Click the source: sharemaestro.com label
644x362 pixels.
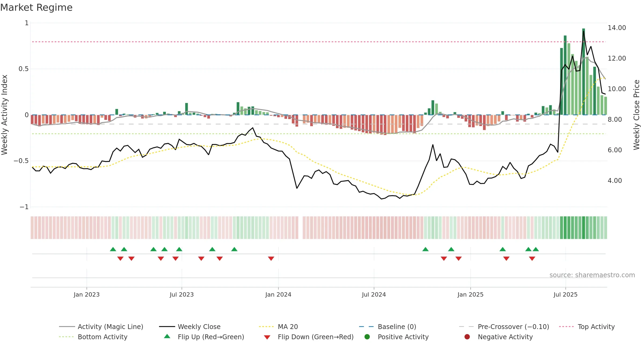(592, 275)
